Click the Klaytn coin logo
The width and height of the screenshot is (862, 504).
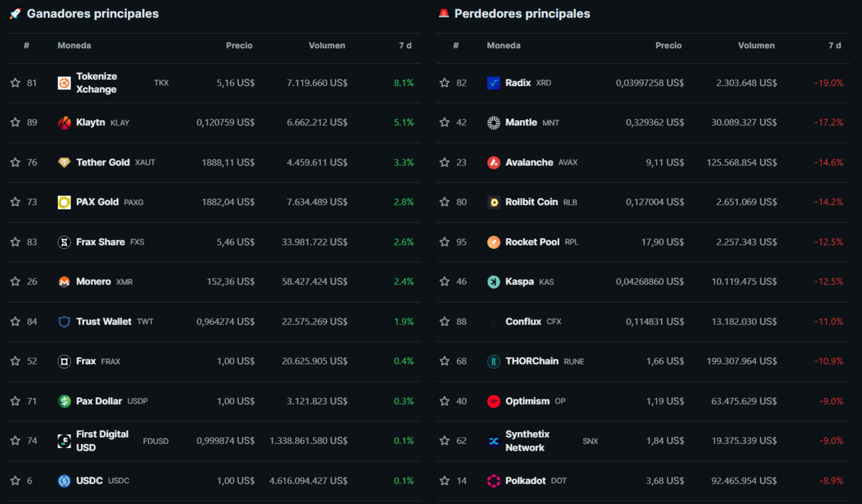click(64, 123)
